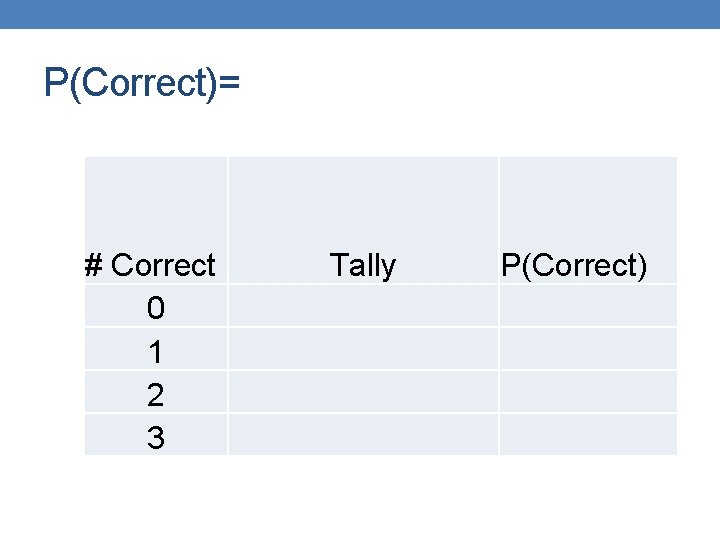
Task: Select the row labeled 3
Action: (x=155, y=437)
